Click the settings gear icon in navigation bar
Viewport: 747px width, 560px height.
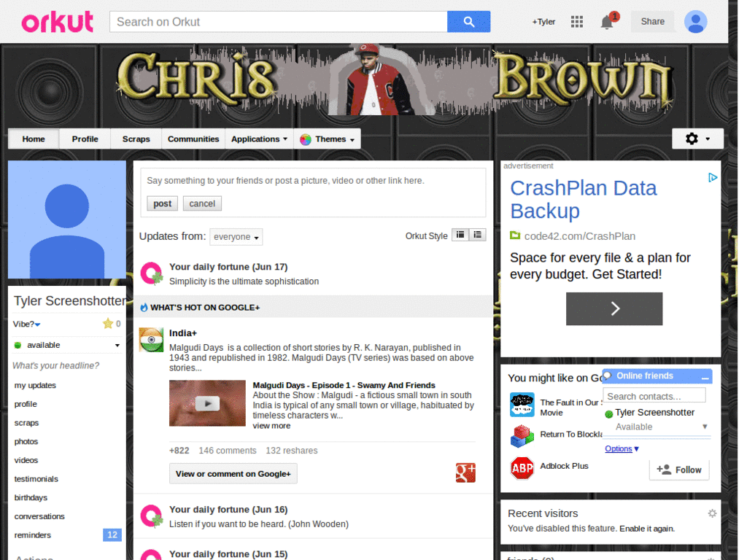(692, 139)
